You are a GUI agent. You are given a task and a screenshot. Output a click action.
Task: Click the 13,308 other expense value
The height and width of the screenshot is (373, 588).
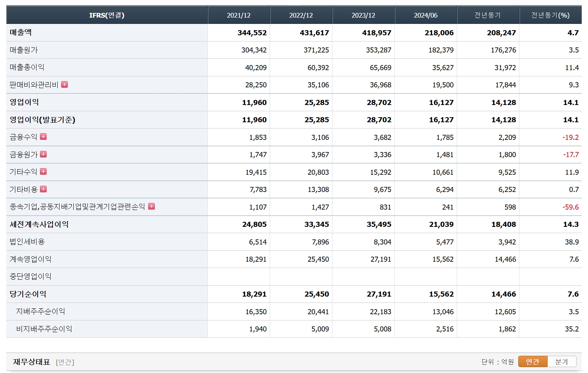click(x=318, y=190)
